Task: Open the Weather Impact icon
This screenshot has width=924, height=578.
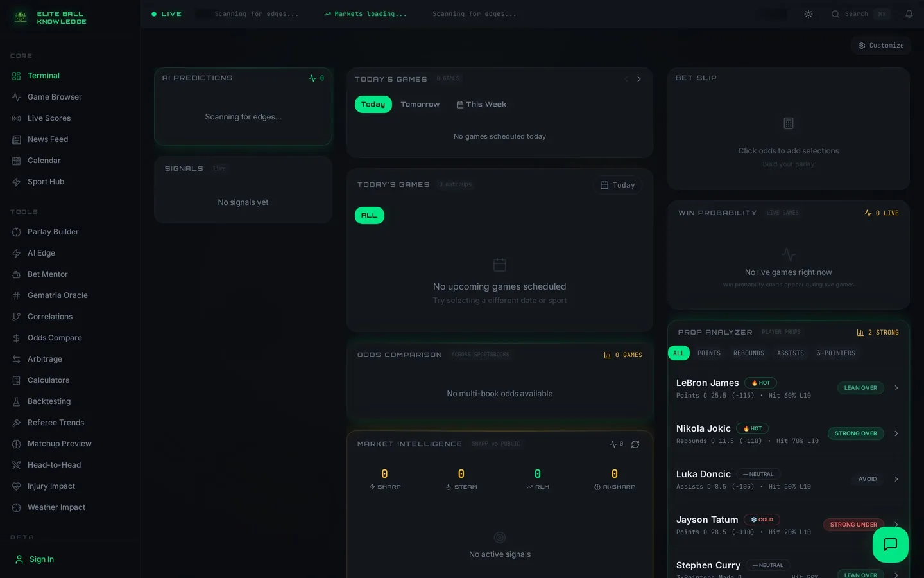Action: 16,507
